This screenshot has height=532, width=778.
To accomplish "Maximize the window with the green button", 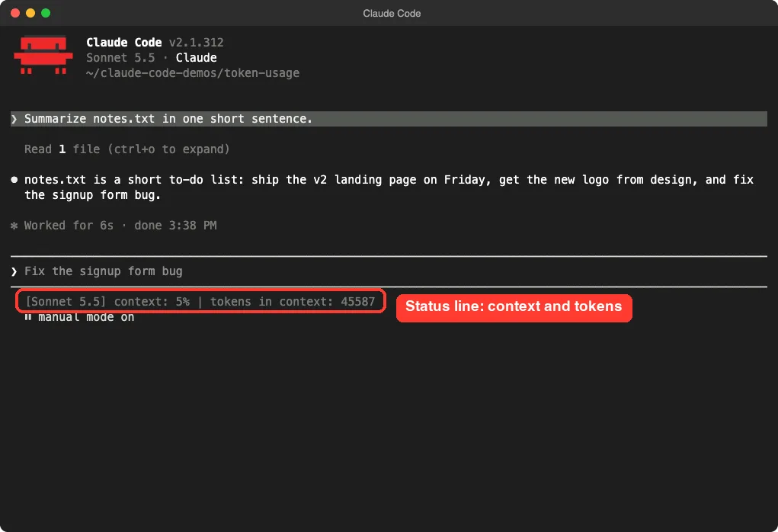I will click(46, 14).
